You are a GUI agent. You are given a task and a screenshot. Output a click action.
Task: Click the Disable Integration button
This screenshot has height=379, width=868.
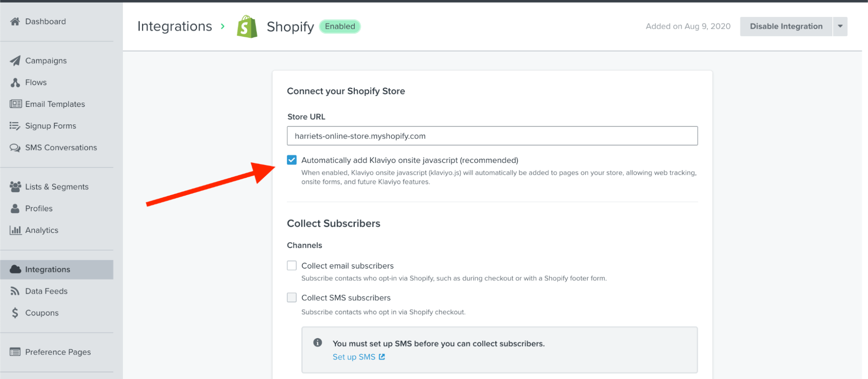pos(786,27)
